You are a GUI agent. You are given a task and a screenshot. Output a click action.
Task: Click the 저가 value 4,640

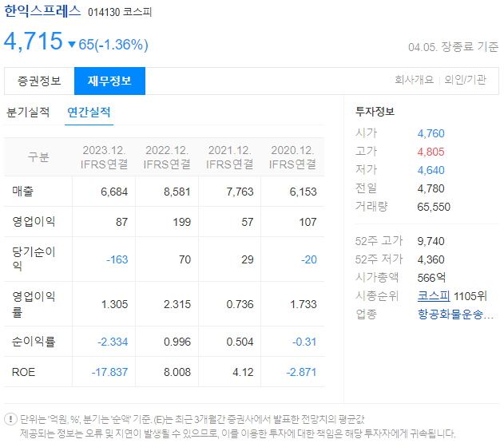pos(431,170)
